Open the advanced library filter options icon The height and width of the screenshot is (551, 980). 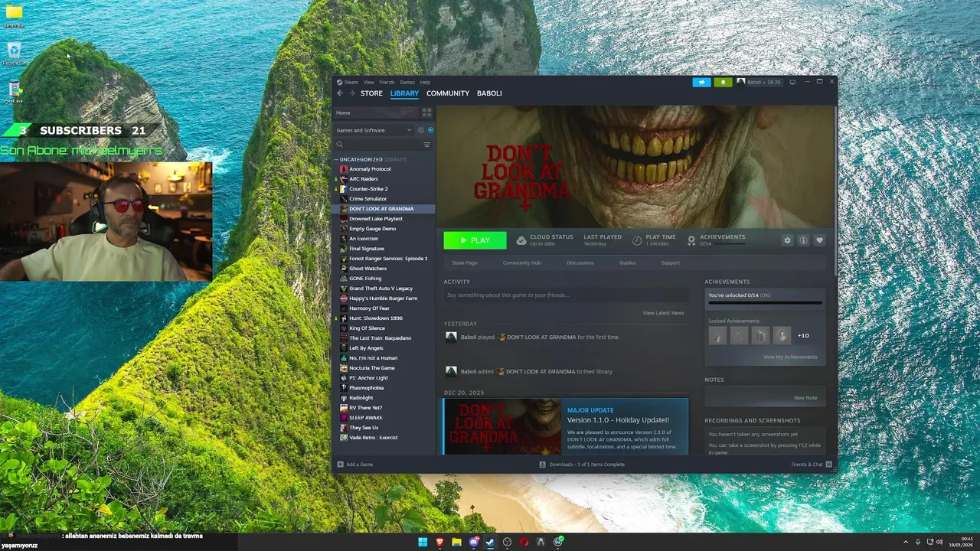(x=426, y=145)
